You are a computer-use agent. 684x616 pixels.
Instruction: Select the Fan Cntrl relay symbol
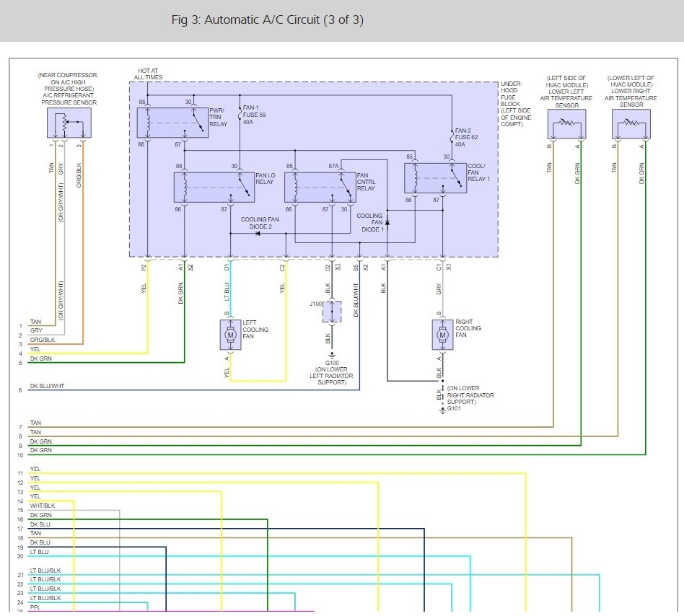coord(320,187)
